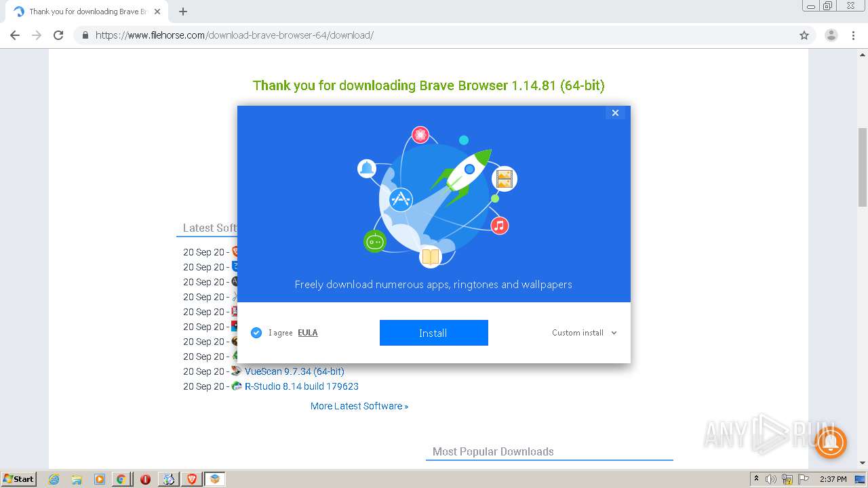Select the Brave download browser tab
Viewport: 868px width, 488px height.
[x=86, y=12]
